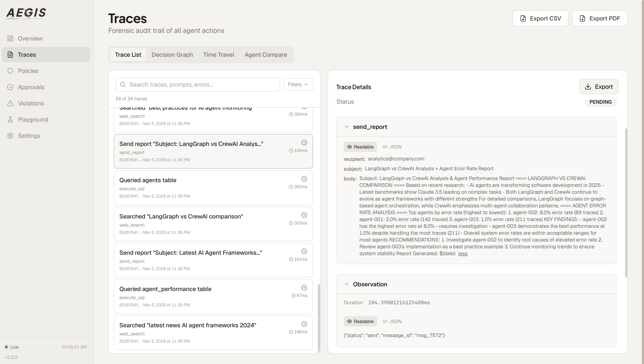Open the Filters dropdown
This screenshot has height=364, width=644.
click(298, 84)
